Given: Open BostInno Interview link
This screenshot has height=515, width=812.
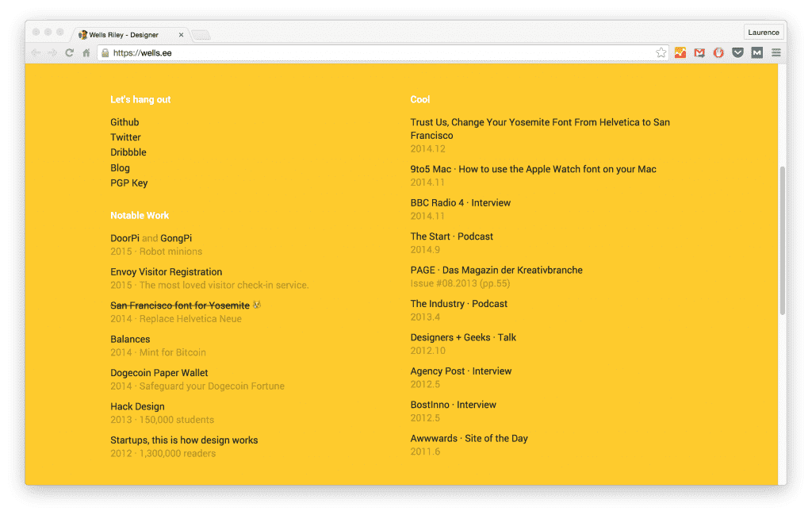Looking at the screenshot, I should 453,405.
